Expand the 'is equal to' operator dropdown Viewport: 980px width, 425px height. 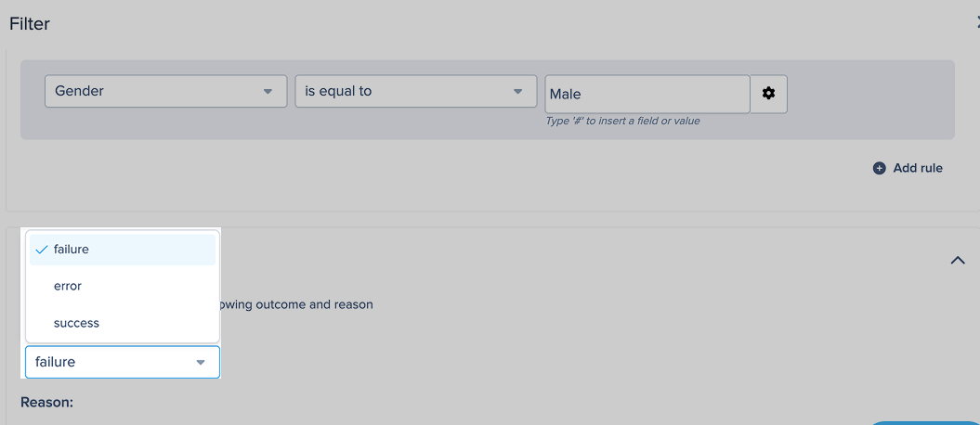(x=415, y=92)
